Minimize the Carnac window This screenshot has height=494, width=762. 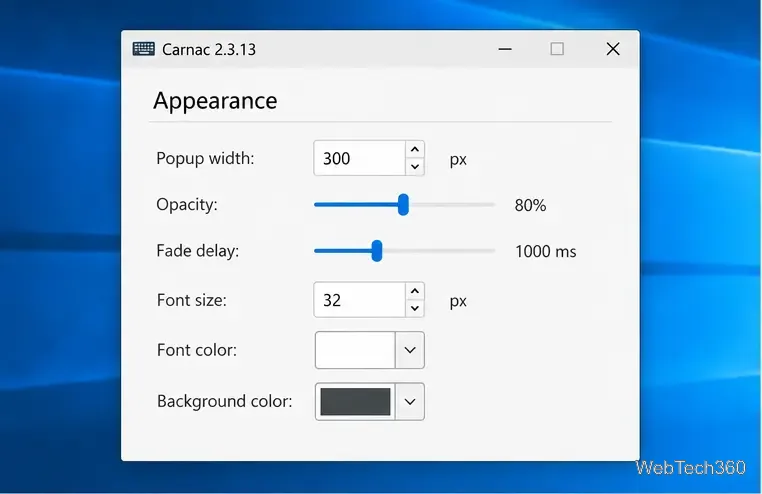(x=505, y=49)
